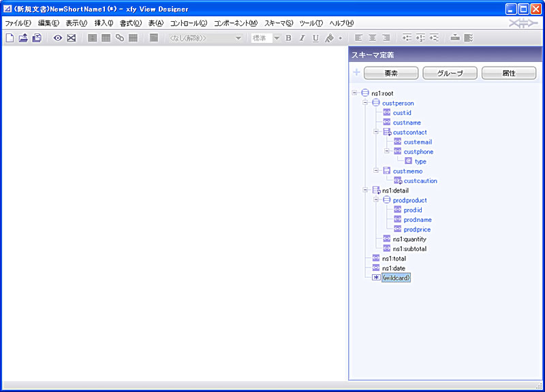Collapse the cust:contact tree node
545x392 pixels.
coord(376,132)
